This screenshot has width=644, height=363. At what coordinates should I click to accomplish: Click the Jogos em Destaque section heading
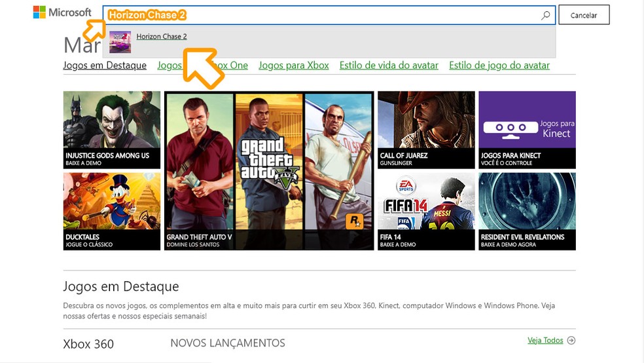click(x=120, y=286)
